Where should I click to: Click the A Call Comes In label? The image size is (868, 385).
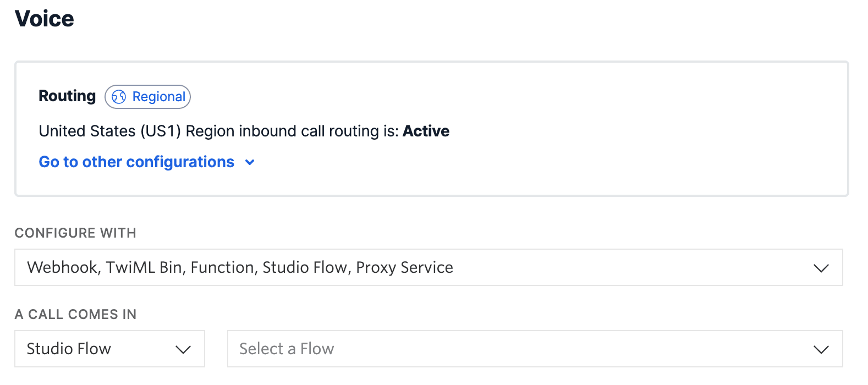75,314
